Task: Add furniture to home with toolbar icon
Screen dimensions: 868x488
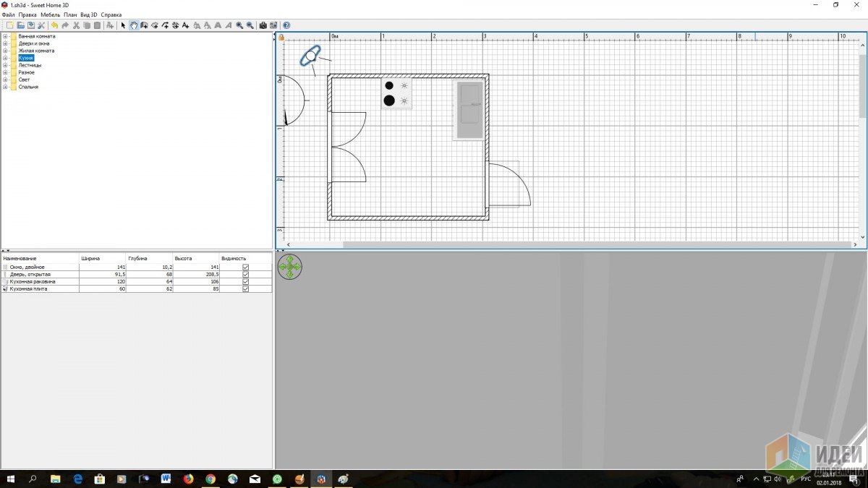Action: (x=110, y=25)
